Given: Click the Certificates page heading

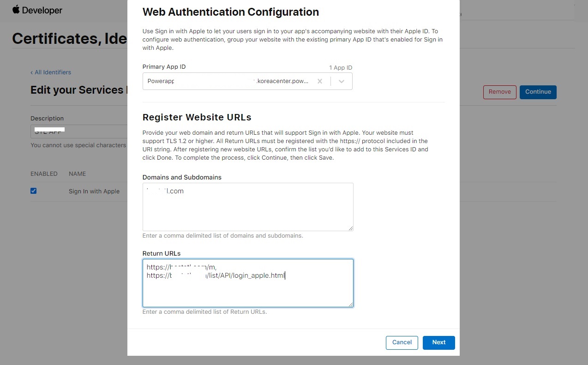Looking at the screenshot, I should (x=69, y=39).
